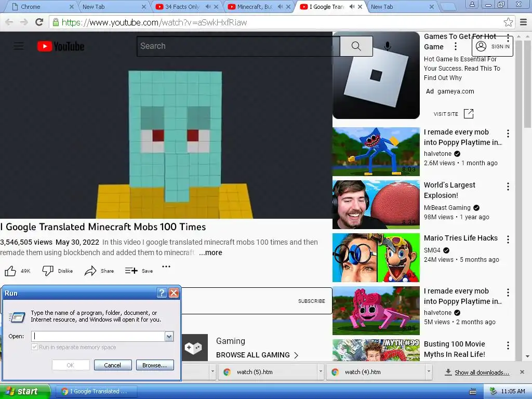Bookmark this page with the star
The width and height of the screenshot is (532, 399).
point(508,22)
